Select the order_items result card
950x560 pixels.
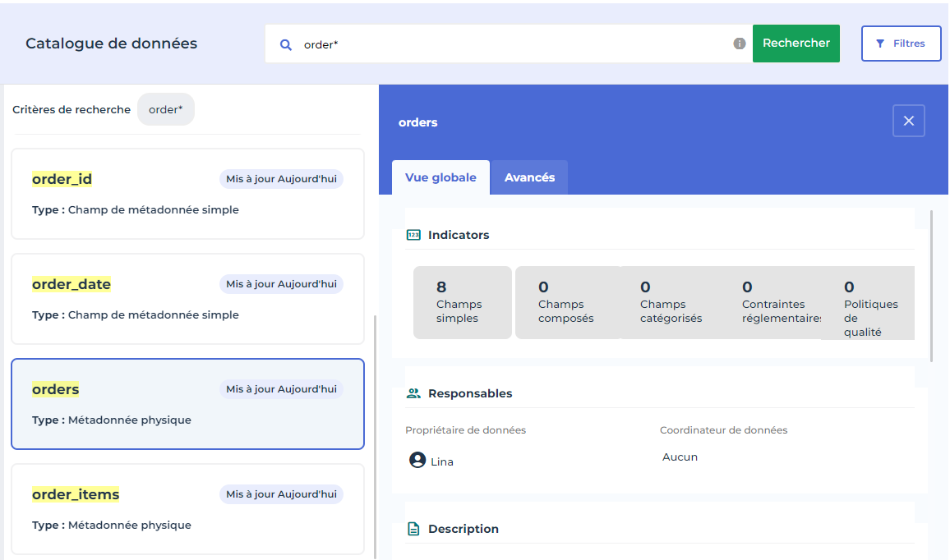tap(187, 509)
